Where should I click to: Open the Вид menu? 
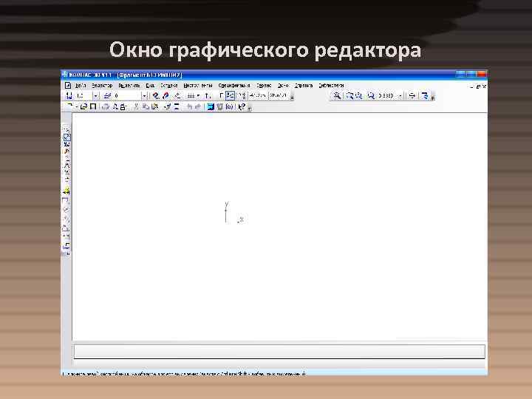(x=150, y=86)
